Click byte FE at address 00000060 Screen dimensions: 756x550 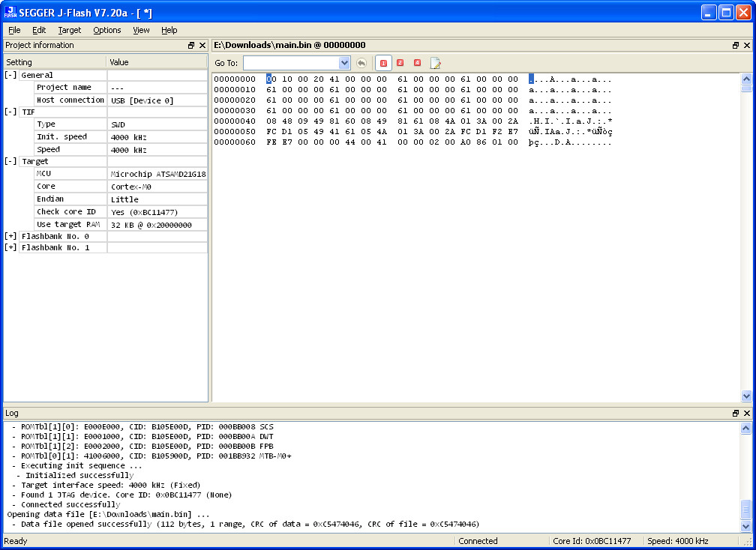[x=271, y=142]
